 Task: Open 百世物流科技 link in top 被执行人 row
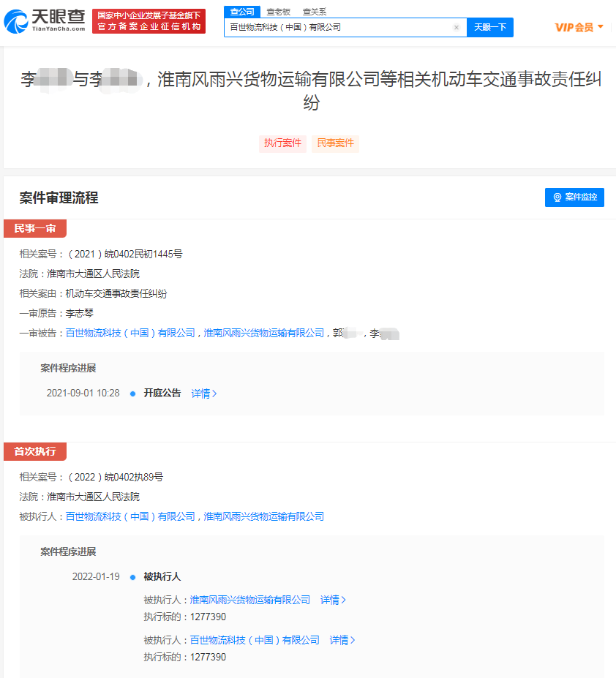point(130,516)
